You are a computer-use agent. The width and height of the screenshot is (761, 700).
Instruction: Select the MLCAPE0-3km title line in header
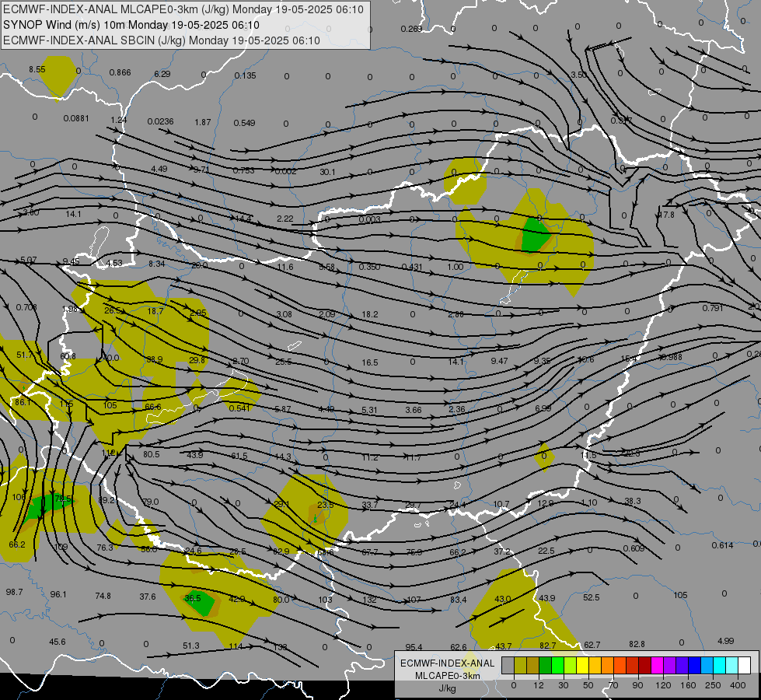point(183,9)
